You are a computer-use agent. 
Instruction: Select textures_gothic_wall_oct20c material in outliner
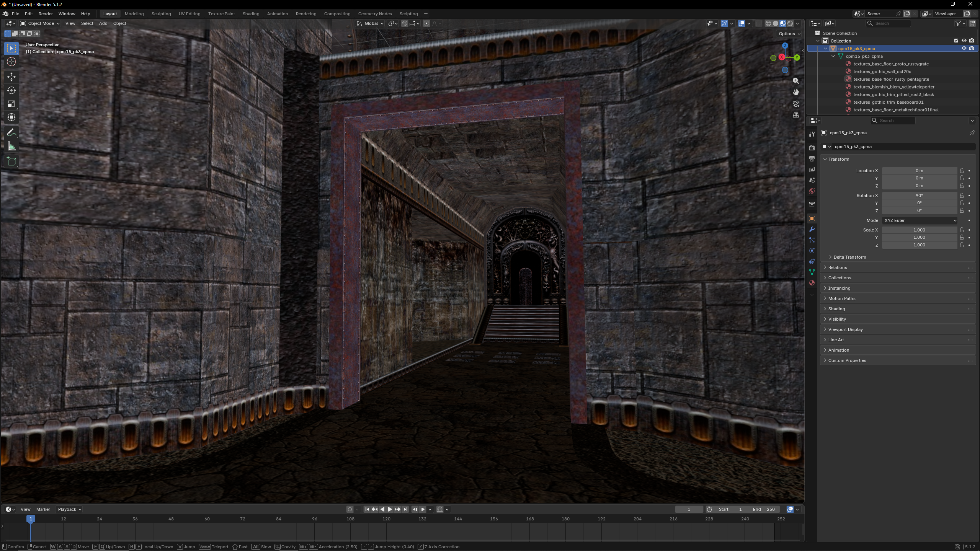click(882, 72)
